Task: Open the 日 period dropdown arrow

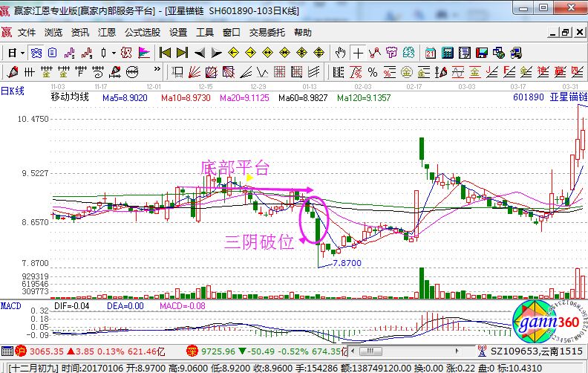Action: click(x=23, y=53)
